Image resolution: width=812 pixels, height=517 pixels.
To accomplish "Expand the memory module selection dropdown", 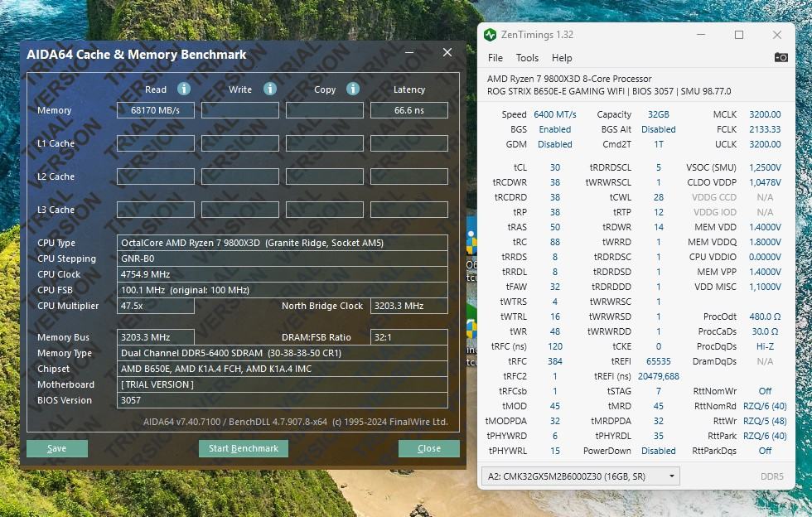I will (x=581, y=476).
